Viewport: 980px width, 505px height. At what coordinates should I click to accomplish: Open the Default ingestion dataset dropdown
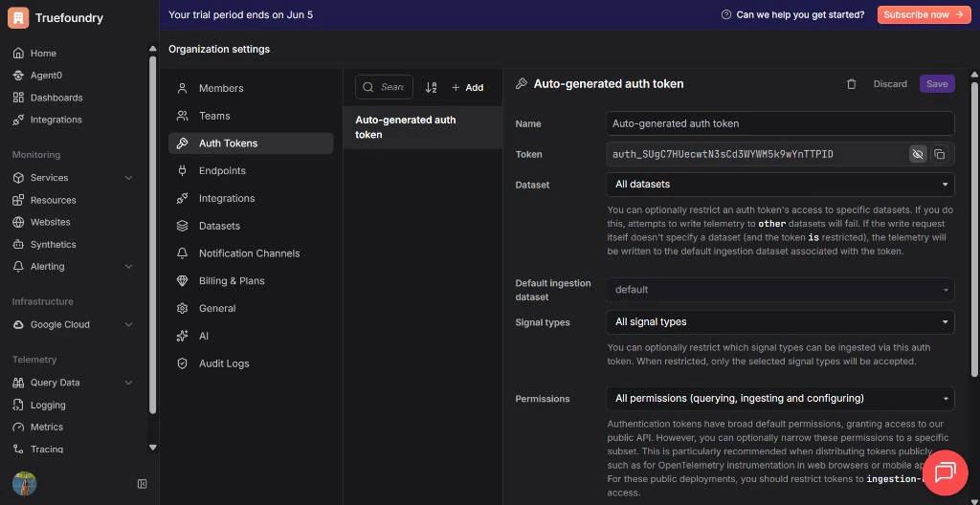(780, 290)
